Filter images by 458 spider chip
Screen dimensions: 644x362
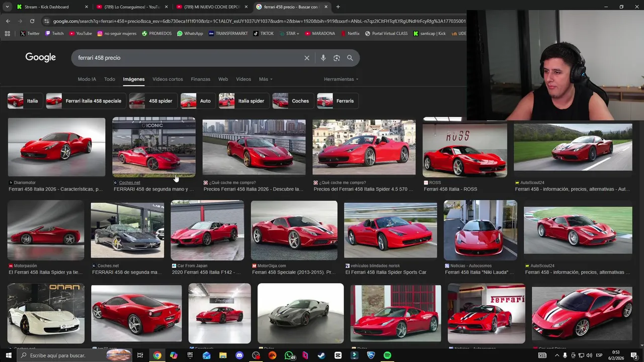point(152,101)
